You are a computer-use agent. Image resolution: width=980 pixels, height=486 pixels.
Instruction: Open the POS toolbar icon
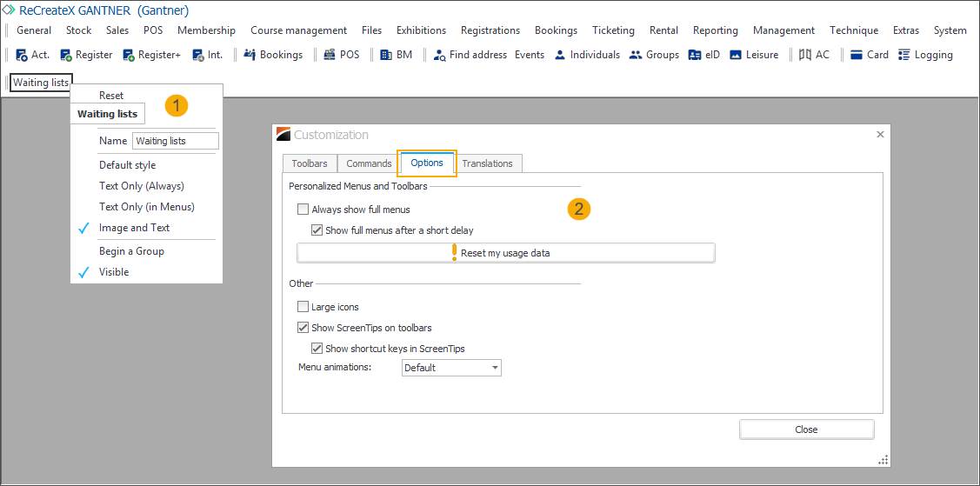pos(330,55)
